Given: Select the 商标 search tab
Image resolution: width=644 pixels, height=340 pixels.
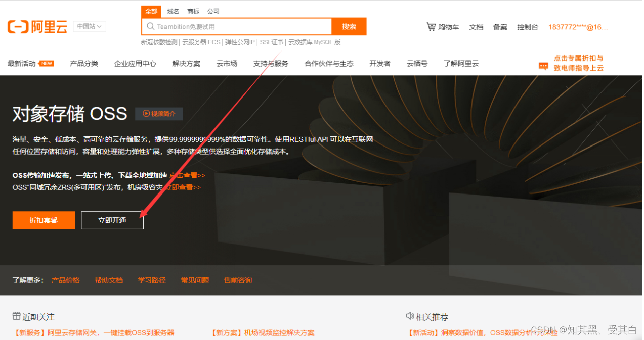Looking at the screenshot, I should [193, 11].
